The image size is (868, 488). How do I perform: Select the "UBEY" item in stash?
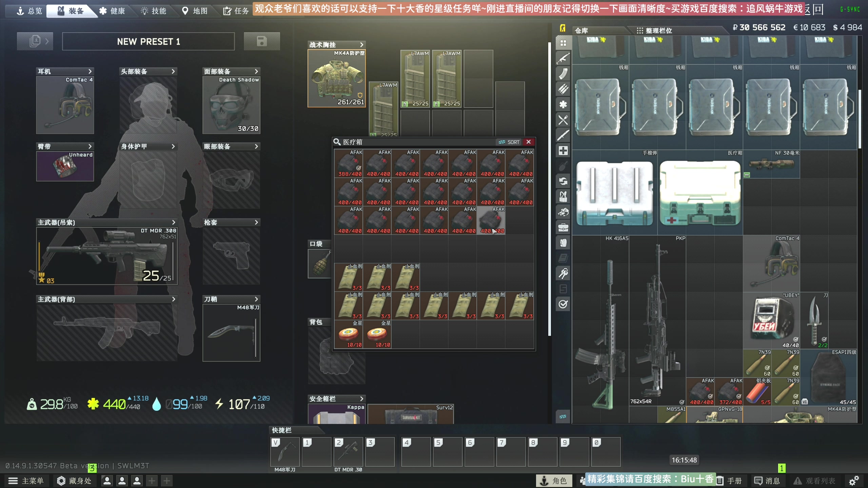[771, 321]
